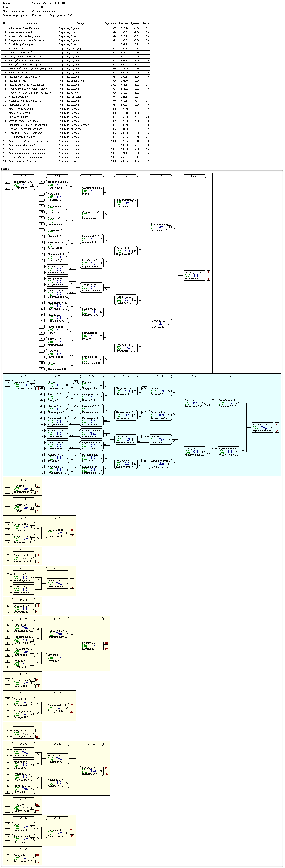Click the "Финал" round header
The width and height of the screenshot is (285, 868).
pos(194,176)
